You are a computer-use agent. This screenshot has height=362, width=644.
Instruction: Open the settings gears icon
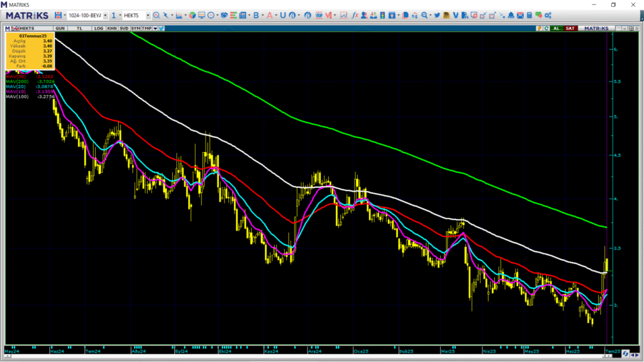(x=548, y=15)
